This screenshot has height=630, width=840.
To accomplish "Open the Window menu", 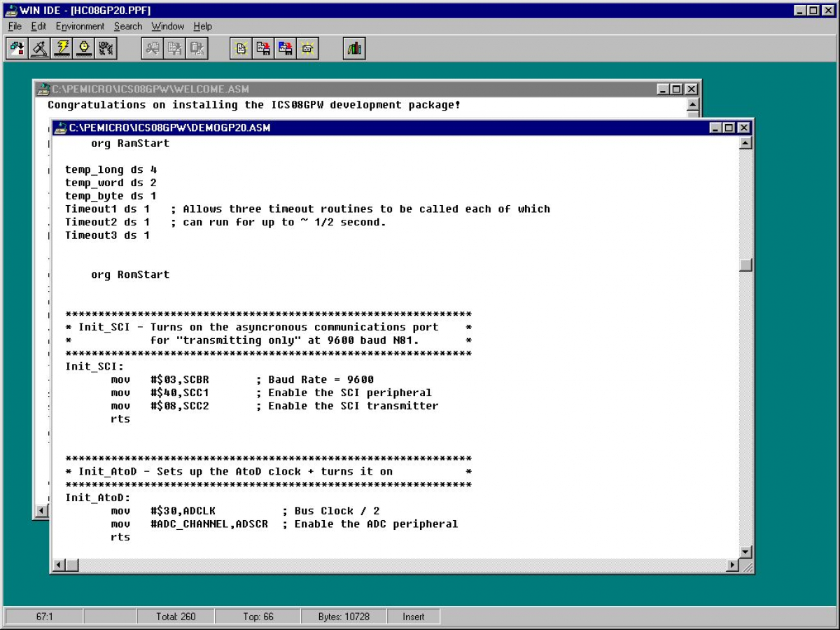I will coord(167,26).
